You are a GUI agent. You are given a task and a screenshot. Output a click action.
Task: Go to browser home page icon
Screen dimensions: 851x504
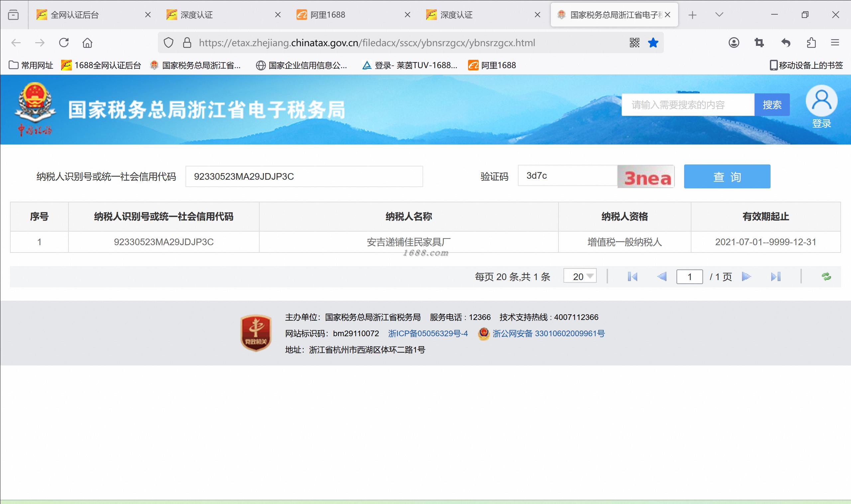(x=87, y=43)
